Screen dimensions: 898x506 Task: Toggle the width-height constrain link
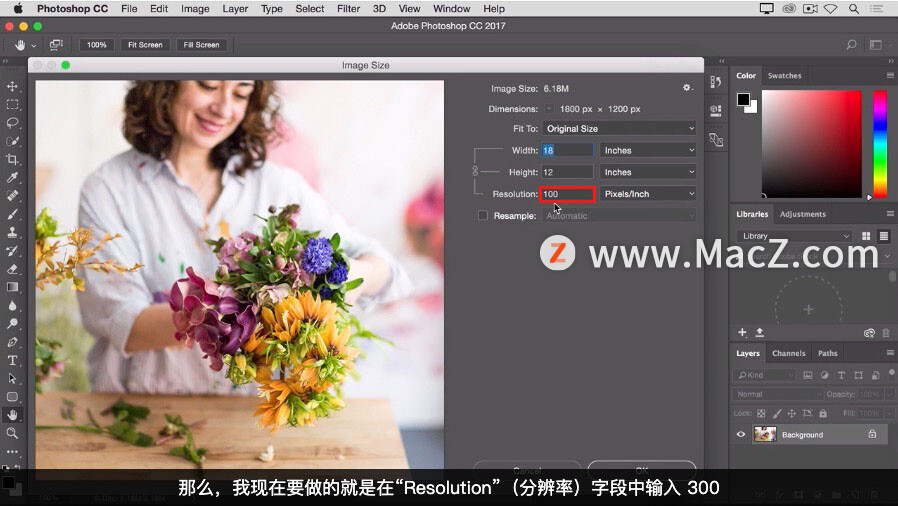(475, 171)
